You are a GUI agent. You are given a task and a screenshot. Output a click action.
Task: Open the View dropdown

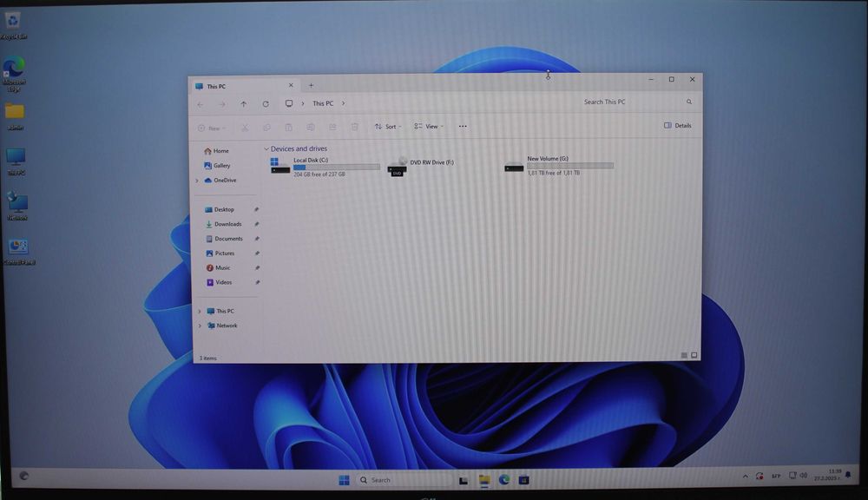(x=429, y=126)
